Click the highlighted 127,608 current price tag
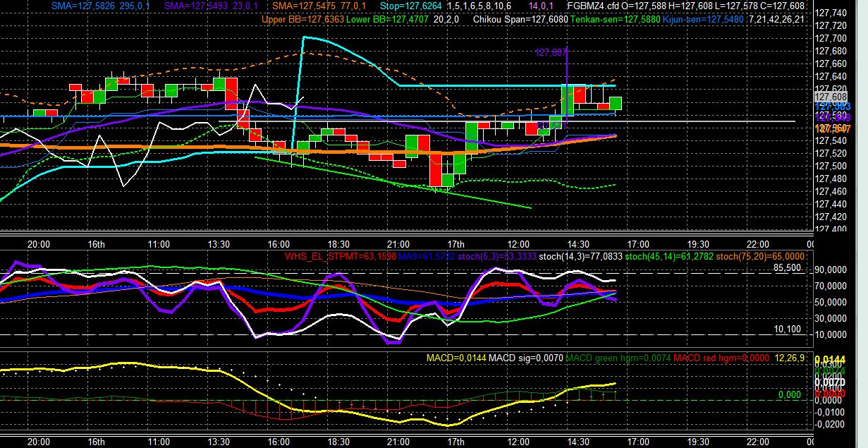 point(831,97)
